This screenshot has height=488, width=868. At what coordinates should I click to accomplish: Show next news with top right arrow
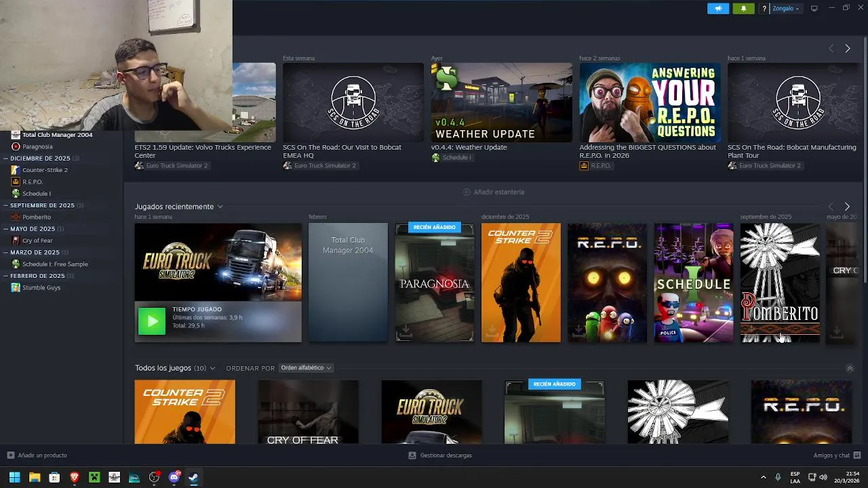[x=847, y=48]
